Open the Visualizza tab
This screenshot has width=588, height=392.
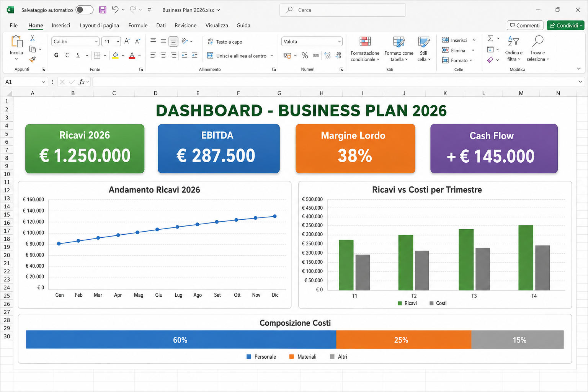(217, 25)
